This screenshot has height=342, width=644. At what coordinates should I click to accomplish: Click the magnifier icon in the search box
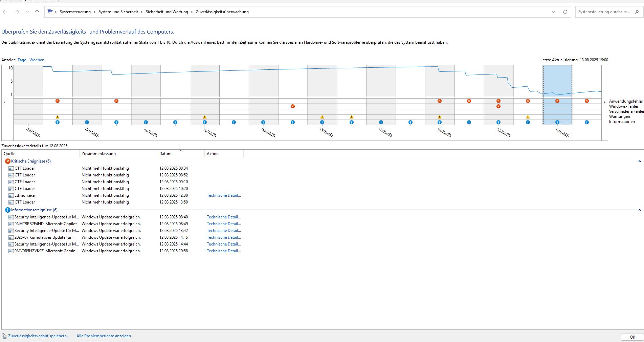tap(637, 12)
